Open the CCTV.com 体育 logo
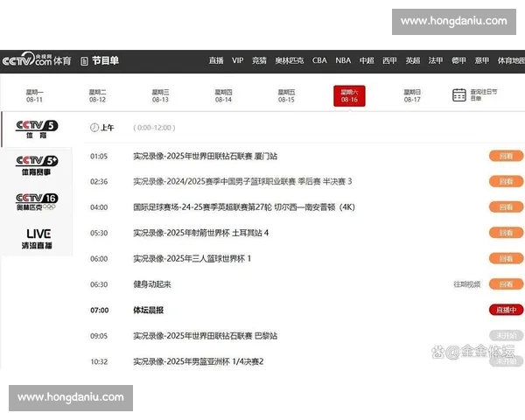 [x=37, y=59]
